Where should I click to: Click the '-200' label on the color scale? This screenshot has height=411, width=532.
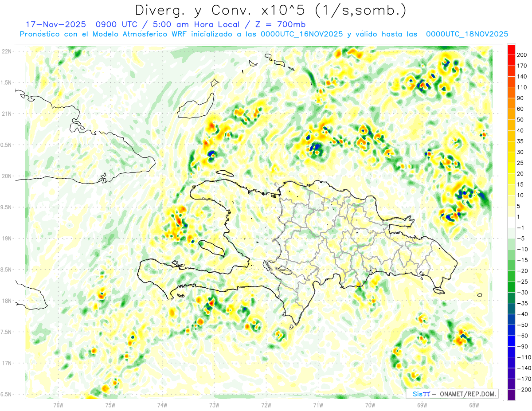coord(521,389)
